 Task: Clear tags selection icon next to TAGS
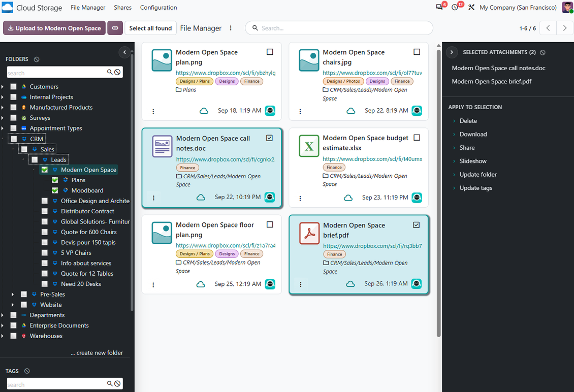tap(27, 371)
